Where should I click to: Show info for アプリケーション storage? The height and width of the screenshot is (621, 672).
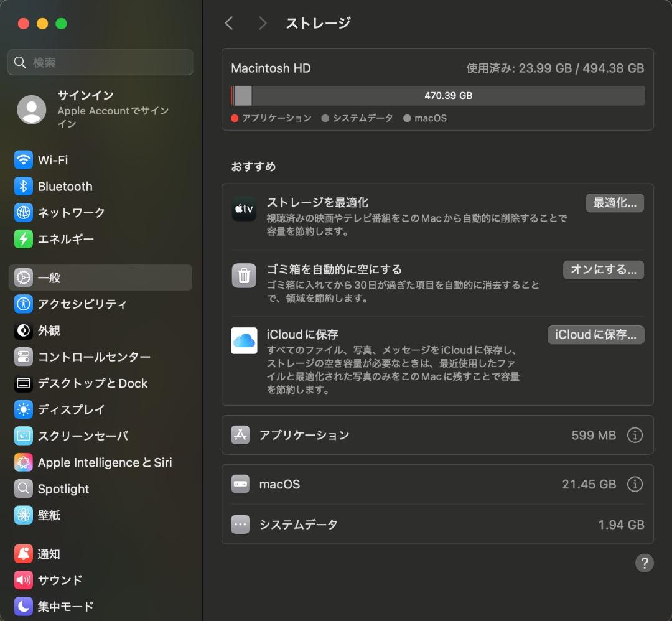pyautogui.click(x=635, y=435)
